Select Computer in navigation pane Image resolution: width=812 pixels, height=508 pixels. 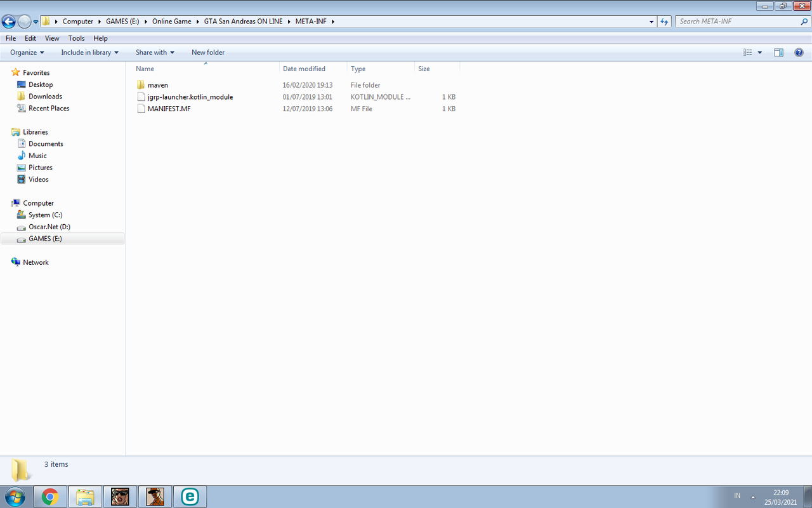coord(38,203)
